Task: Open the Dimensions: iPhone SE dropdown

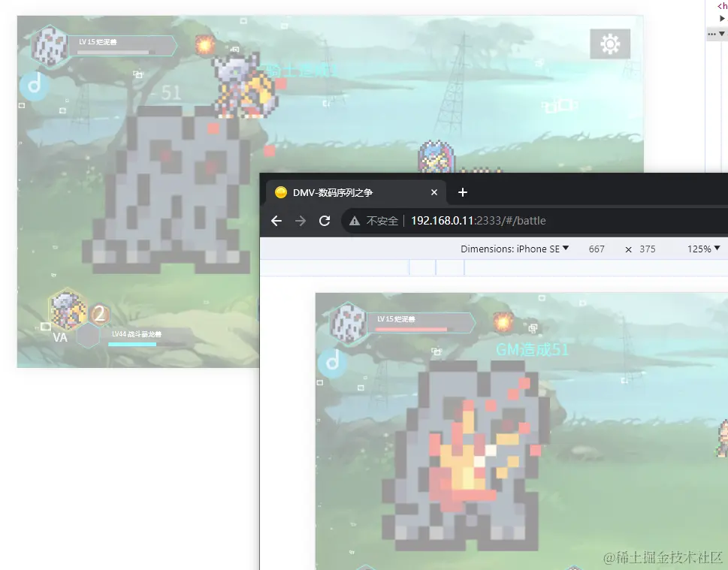Action: click(x=515, y=249)
